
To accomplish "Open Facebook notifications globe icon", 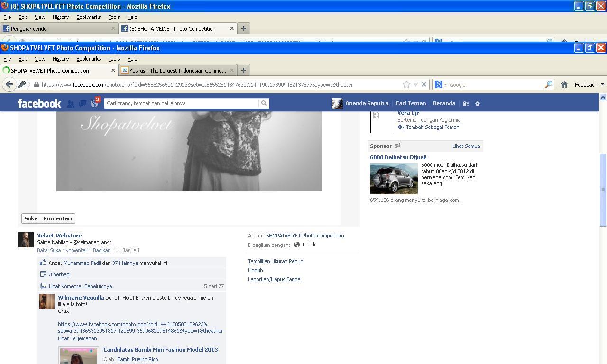I will point(94,103).
